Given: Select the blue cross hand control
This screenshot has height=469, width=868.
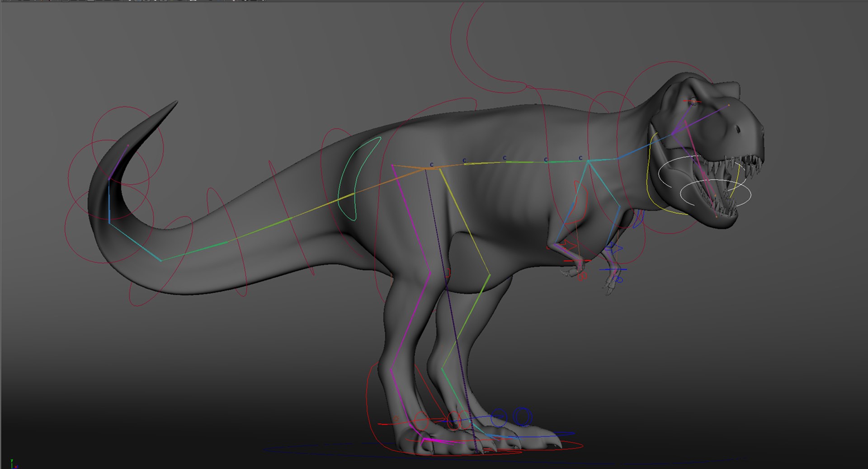Looking at the screenshot, I should (613, 270).
